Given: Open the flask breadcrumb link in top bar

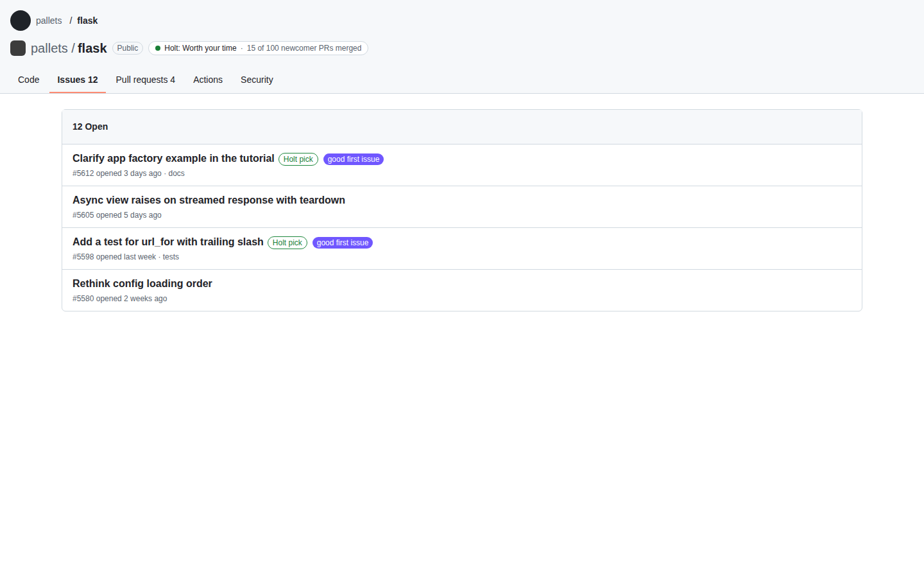Looking at the screenshot, I should pos(87,21).
